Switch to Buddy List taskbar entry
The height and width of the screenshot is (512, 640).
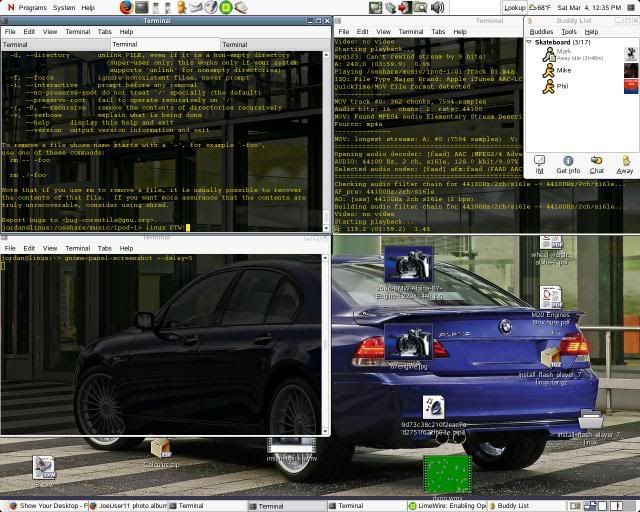[527, 506]
